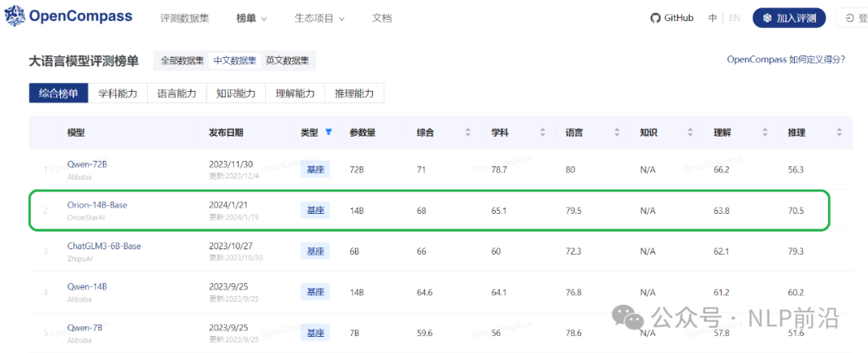Select the 英文数据集 filter
This screenshot has height=353, width=868.
tap(287, 60)
